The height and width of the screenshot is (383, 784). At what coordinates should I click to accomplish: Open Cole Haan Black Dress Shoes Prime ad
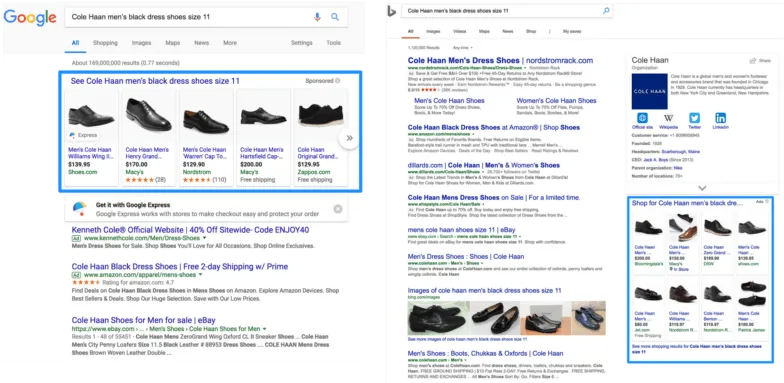click(180, 266)
